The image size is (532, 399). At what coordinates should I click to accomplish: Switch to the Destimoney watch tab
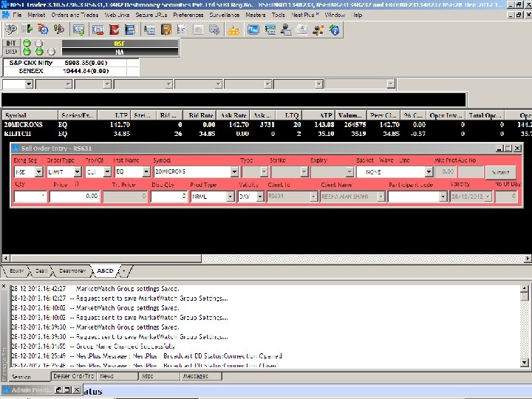point(72,270)
